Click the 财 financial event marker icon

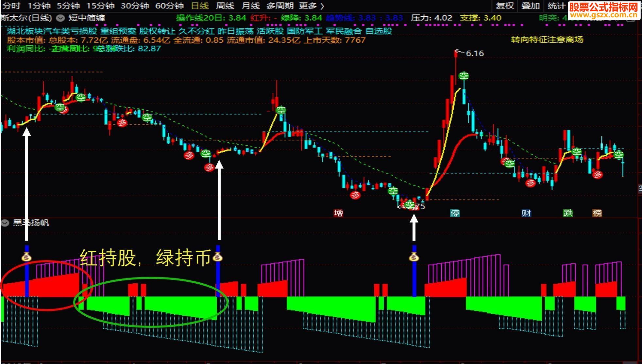[x=526, y=213]
